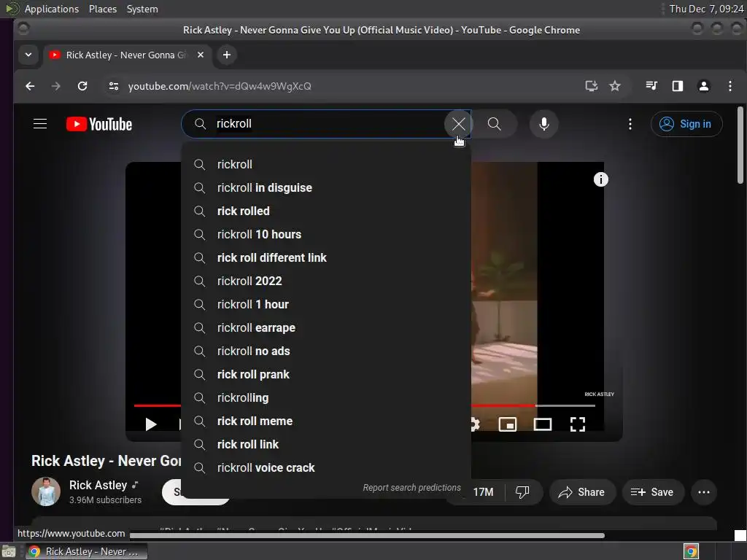Expand the tab search dropdown

click(x=28, y=55)
